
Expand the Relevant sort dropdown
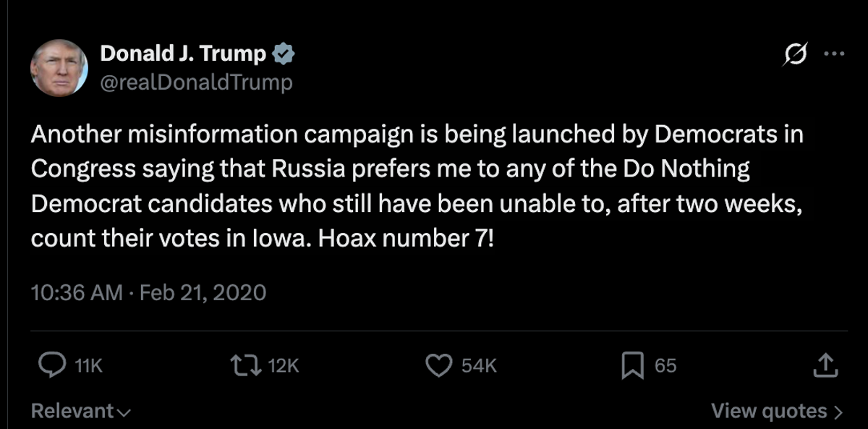tap(81, 412)
